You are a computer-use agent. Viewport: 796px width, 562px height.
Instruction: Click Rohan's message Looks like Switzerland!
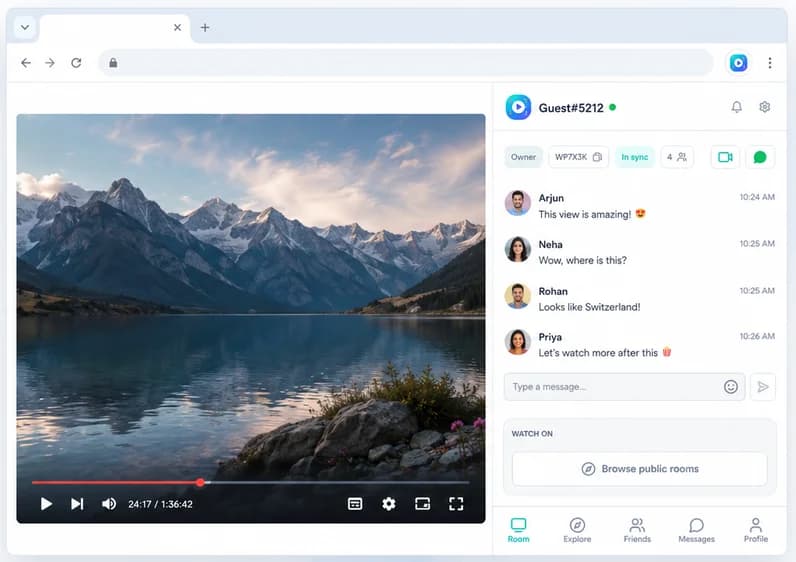(589, 307)
